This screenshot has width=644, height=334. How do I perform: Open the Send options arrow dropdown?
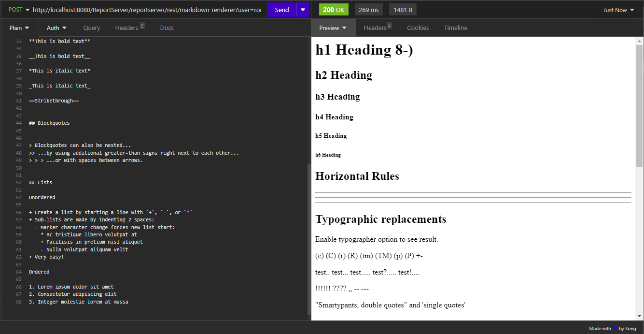tap(303, 10)
